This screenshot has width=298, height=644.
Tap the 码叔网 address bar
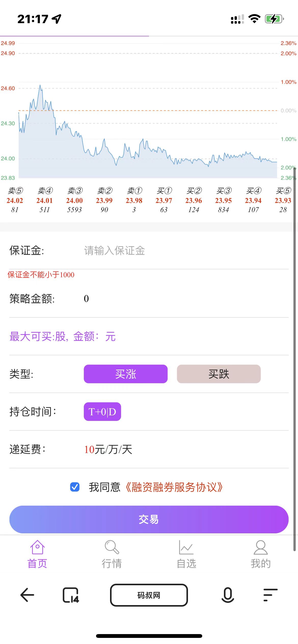point(149,595)
